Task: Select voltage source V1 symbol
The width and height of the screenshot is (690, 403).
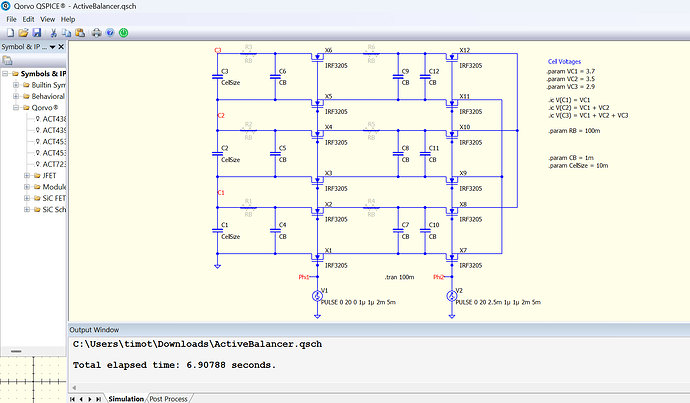Action: (x=317, y=296)
